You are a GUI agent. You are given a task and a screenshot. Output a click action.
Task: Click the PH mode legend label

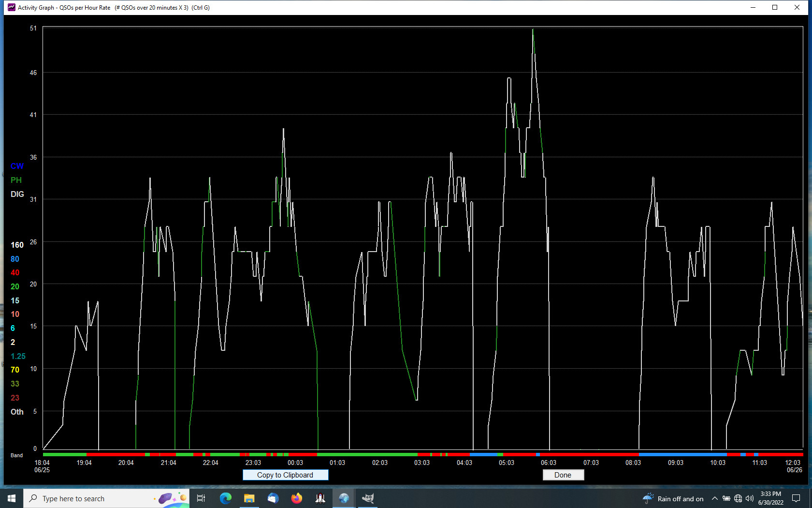[16, 180]
